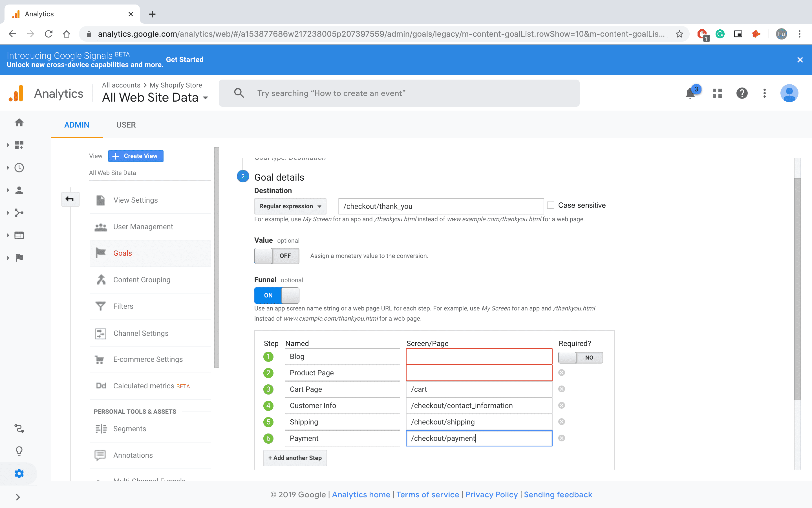Follow the Get Started link

click(x=185, y=60)
